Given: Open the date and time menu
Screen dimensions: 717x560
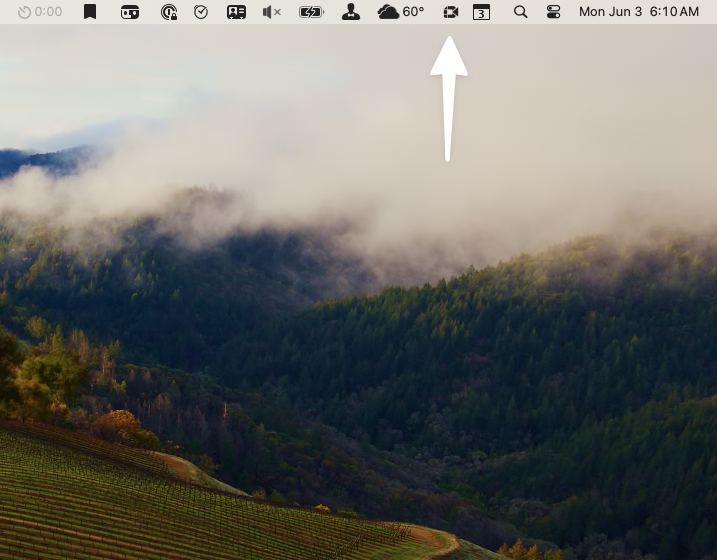Looking at the screenshot, I should pos(638,12).
